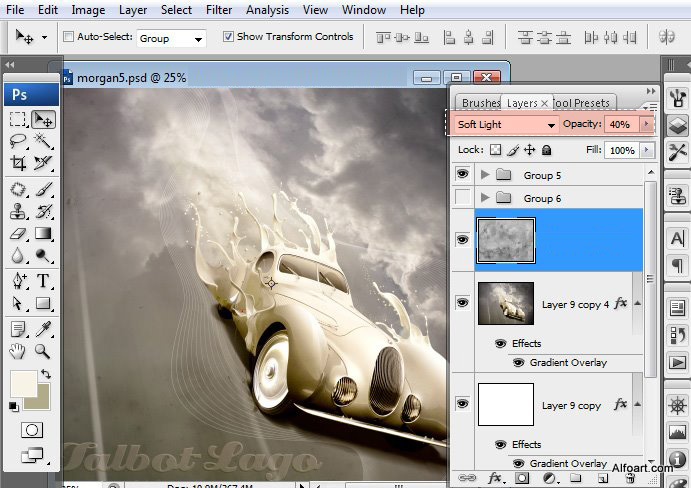Select the Type tool
The width and height of the screenshot is (691, 488).
pos(43,281)
